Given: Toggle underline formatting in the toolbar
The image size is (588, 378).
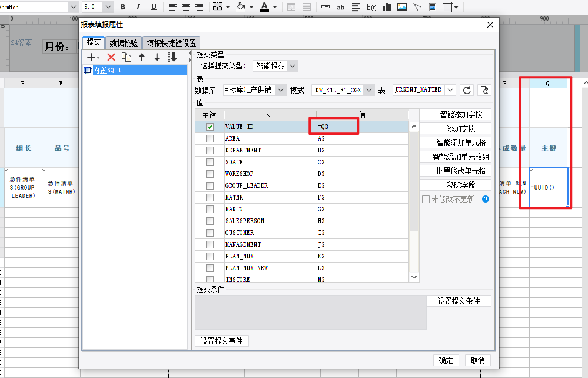Looking at the screenshot, I should [154, 6].
